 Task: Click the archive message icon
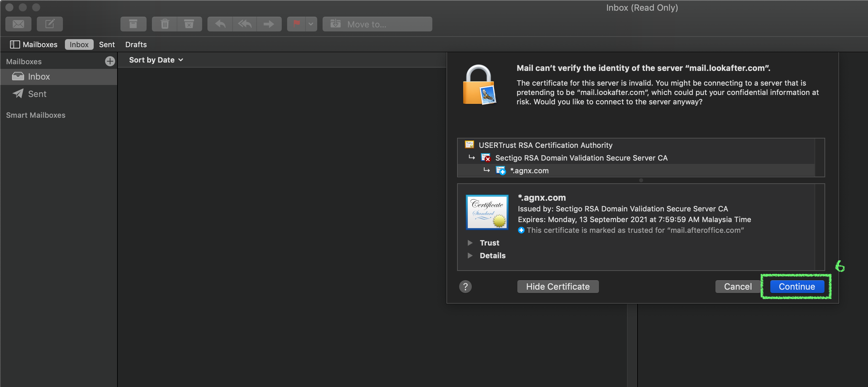point(132,24)
